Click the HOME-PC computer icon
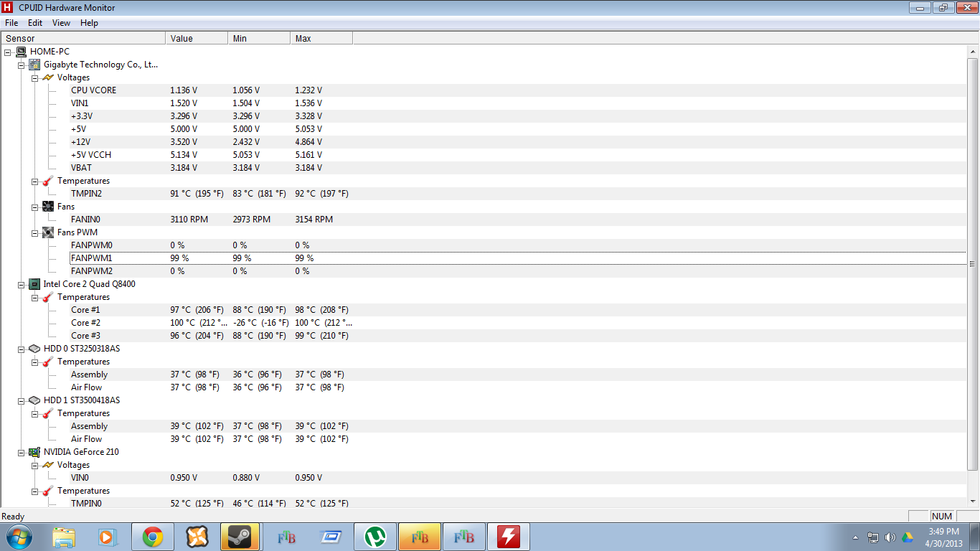The height and width of the screenshot is (551, 980). pos(21,52)
